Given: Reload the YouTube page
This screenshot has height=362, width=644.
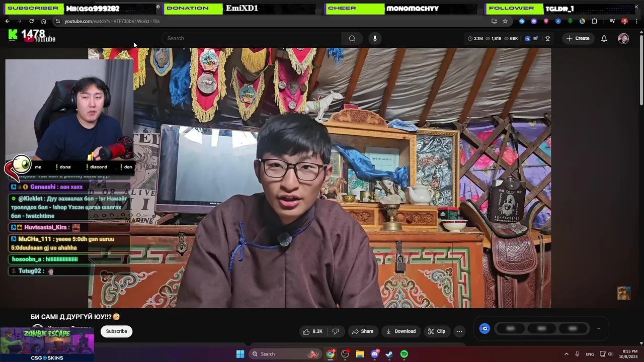Looking at the screenshot, I should (31, 21).
